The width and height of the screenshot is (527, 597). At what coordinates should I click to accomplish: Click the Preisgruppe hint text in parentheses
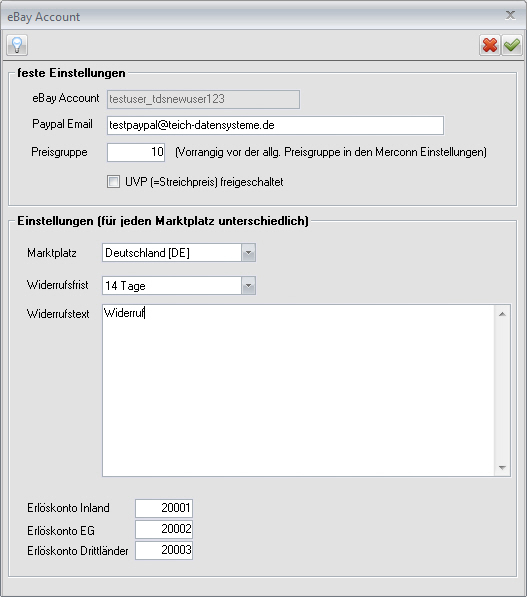(x=331, y=152)
